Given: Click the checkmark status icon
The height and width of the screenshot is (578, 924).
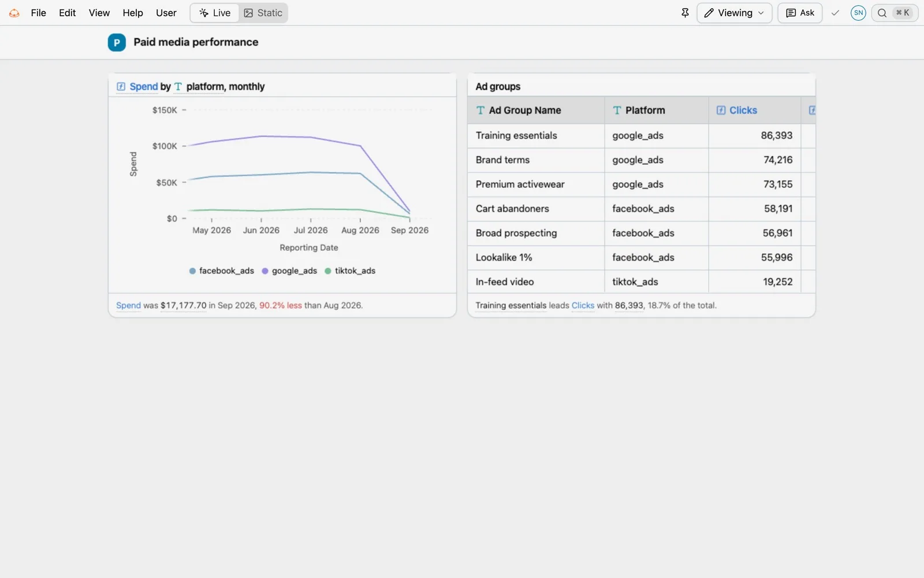Looking at the screenshot, I should coord(835,13).
